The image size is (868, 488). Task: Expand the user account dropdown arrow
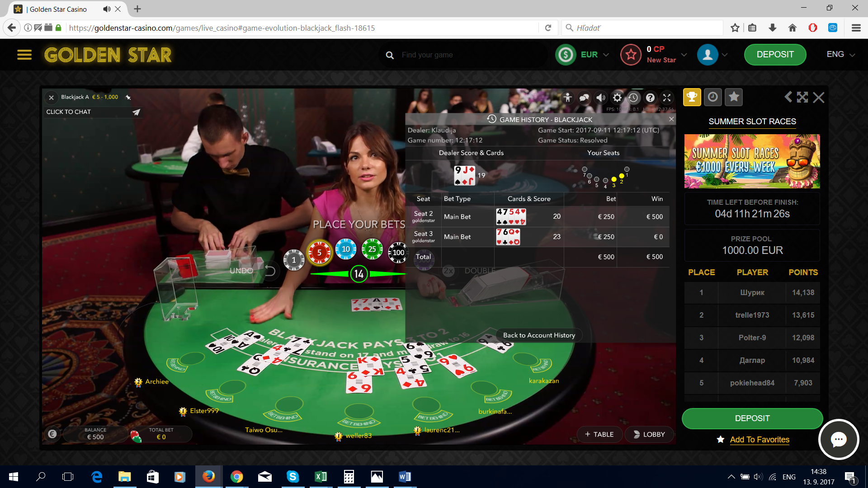click(x=725, y=55)
